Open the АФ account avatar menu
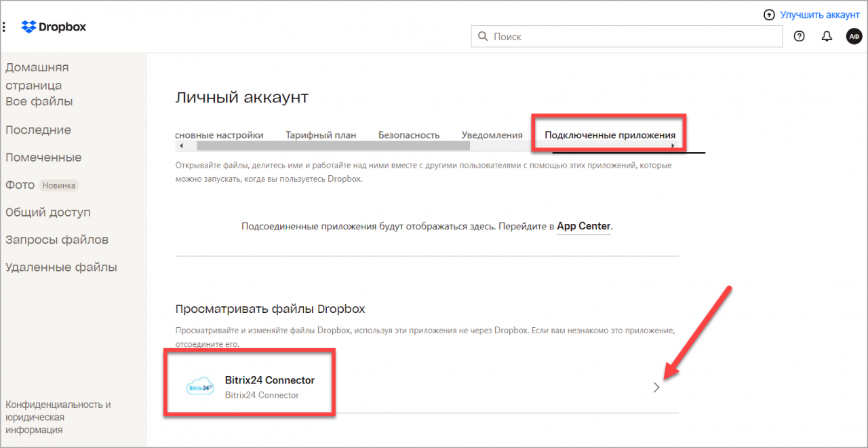Viewport: 868px width, 448px height. point(854,37)
